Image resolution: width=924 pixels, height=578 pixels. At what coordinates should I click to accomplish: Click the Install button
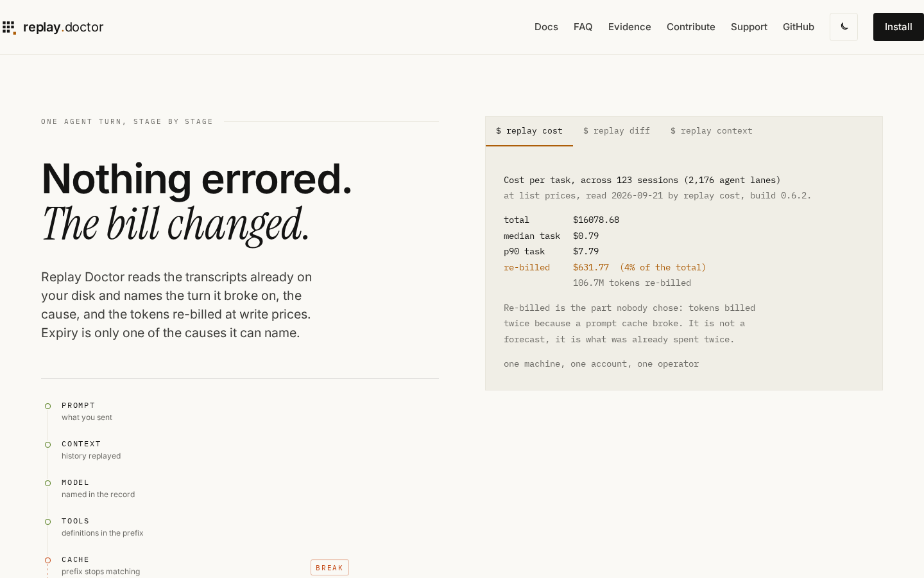pyautogui.click(x=898, y=27)
